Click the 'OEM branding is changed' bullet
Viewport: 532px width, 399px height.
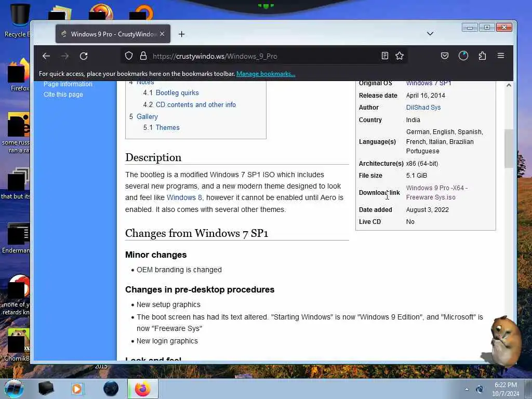[179, 270]
